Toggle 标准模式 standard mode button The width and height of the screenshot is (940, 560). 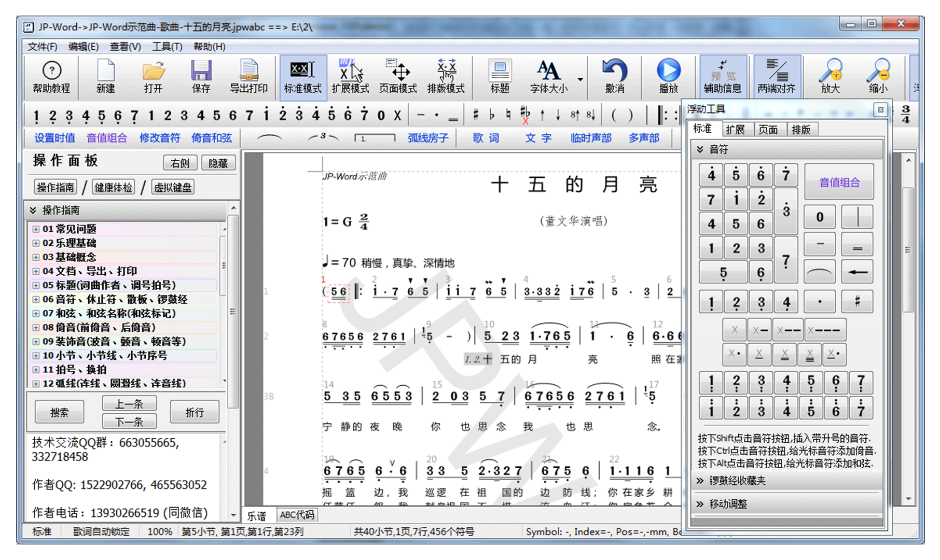click(x=303, y=76)
